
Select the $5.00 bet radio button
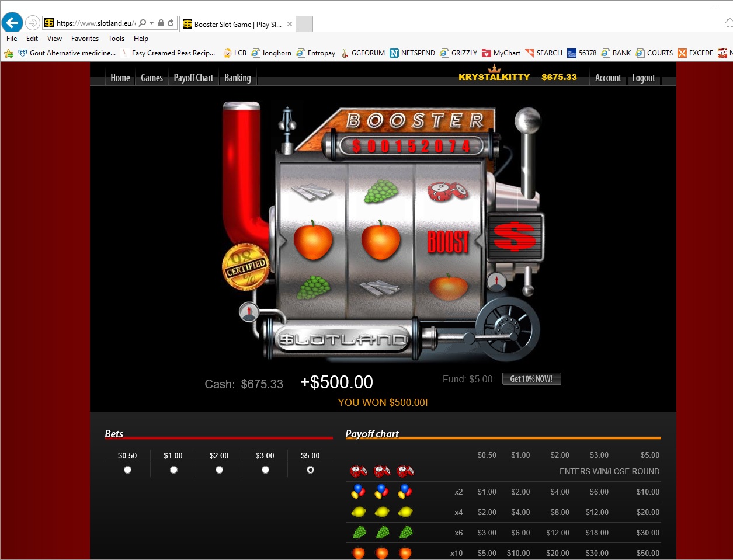click(310, 470)
